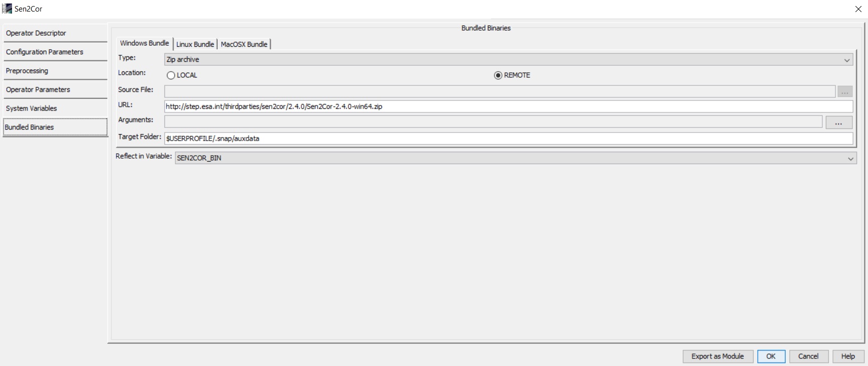The width and height of the screenshot is (868, 366).
Task: Open the System Variables section
Action: [55, 108]
